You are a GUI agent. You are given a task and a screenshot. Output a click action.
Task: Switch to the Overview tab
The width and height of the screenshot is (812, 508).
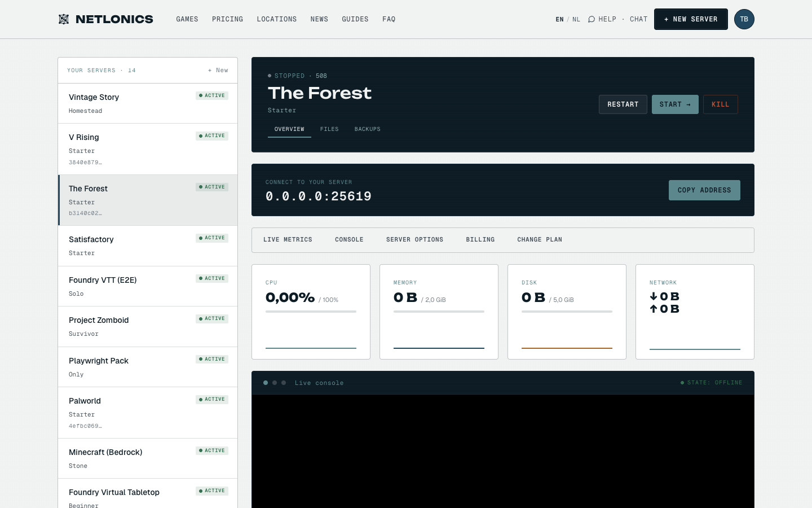tap(289, 129)
